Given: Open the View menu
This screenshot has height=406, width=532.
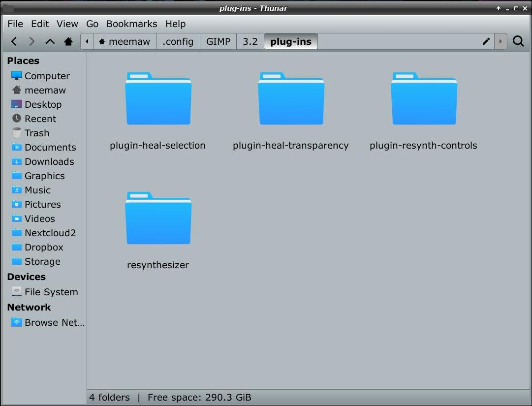Looking at the screenshot, I should point(67,24).
